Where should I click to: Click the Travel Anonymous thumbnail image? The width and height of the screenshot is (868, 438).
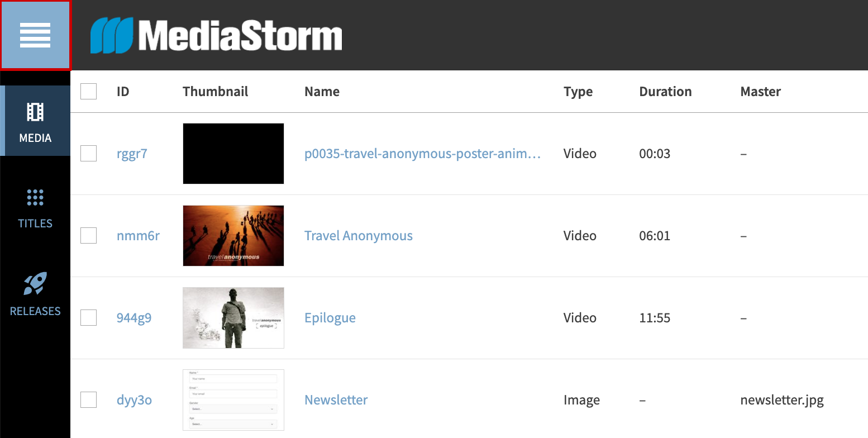click(x=233, y=236)
